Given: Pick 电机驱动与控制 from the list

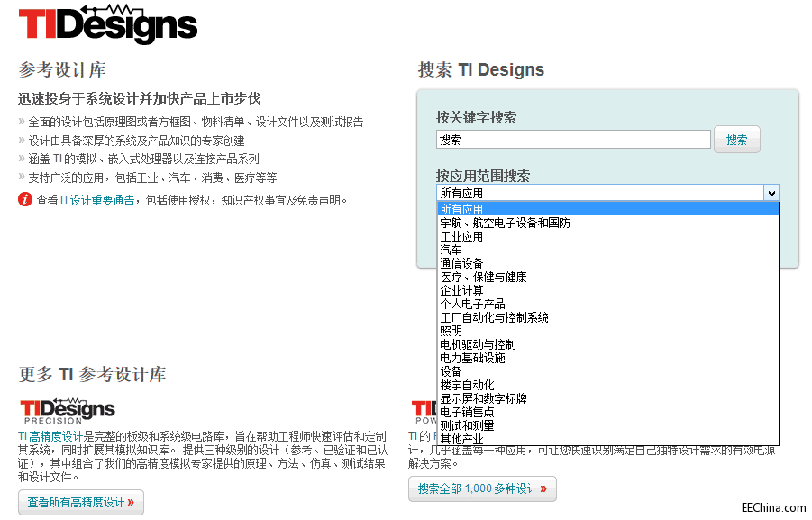Looking at the screenshot, I should 608,344.
